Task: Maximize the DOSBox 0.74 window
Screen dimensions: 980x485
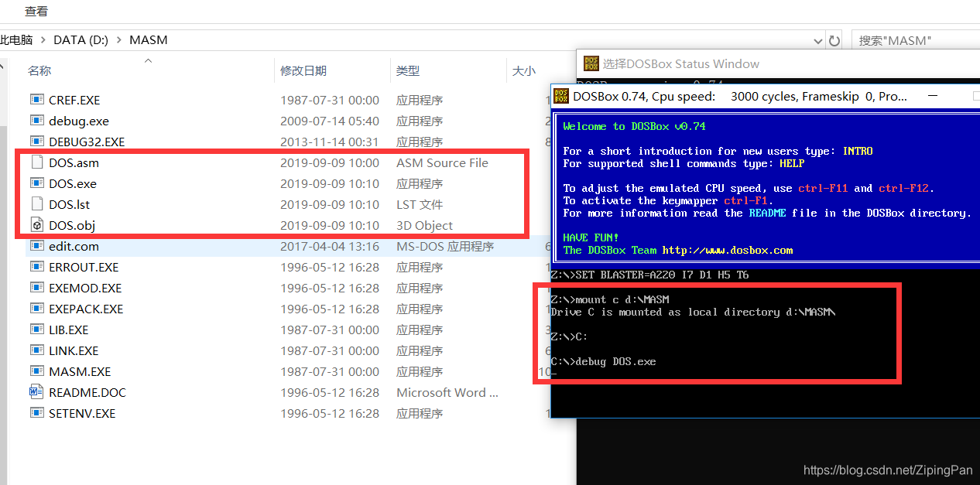Action: (x=976, y=97)
